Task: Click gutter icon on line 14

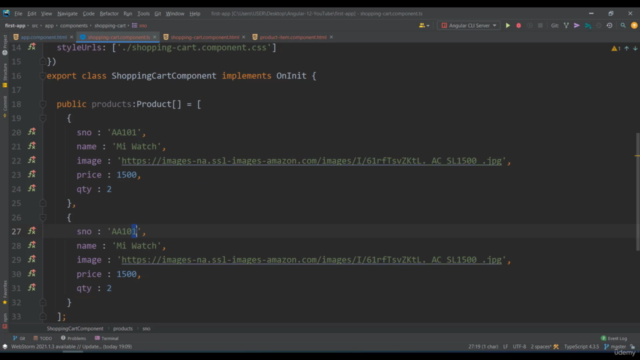Action: click(x=31, y=47)
